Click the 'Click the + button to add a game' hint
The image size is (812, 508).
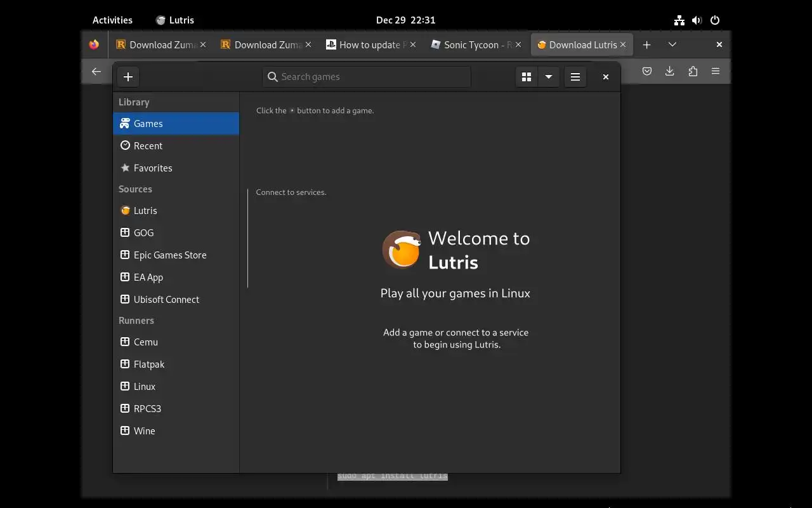tap(315, 110)
